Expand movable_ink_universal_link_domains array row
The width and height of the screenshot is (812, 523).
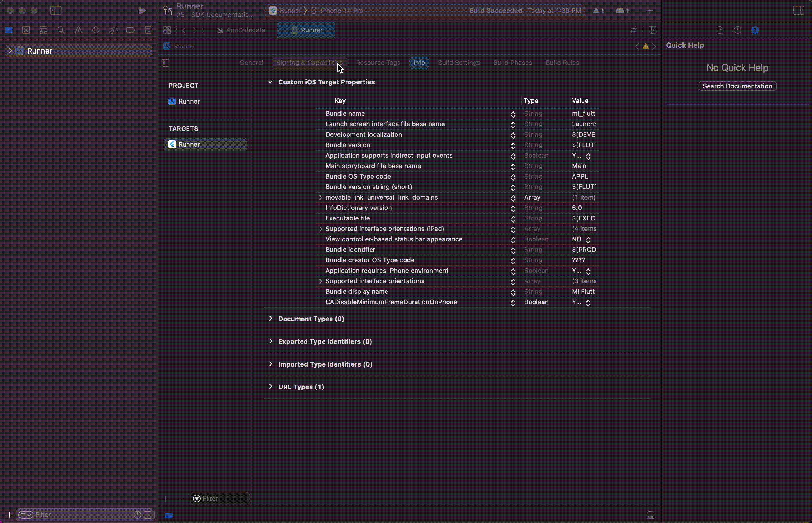(321, 197)
